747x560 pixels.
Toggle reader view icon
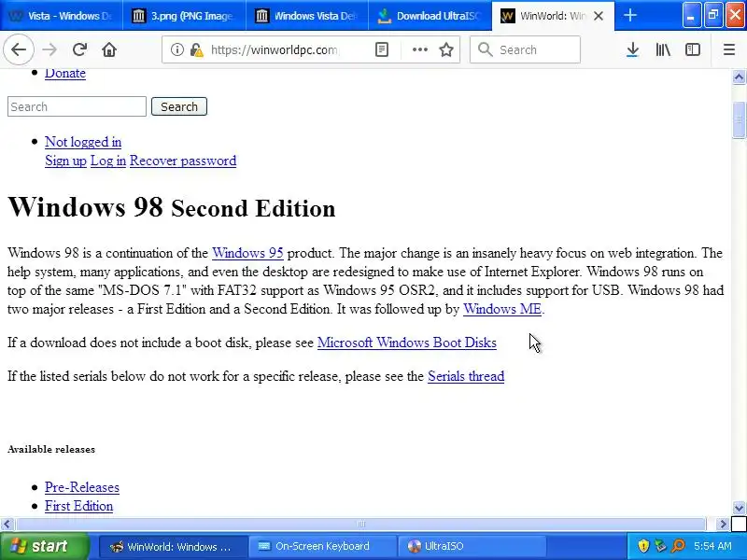click(x=382, y=49)
